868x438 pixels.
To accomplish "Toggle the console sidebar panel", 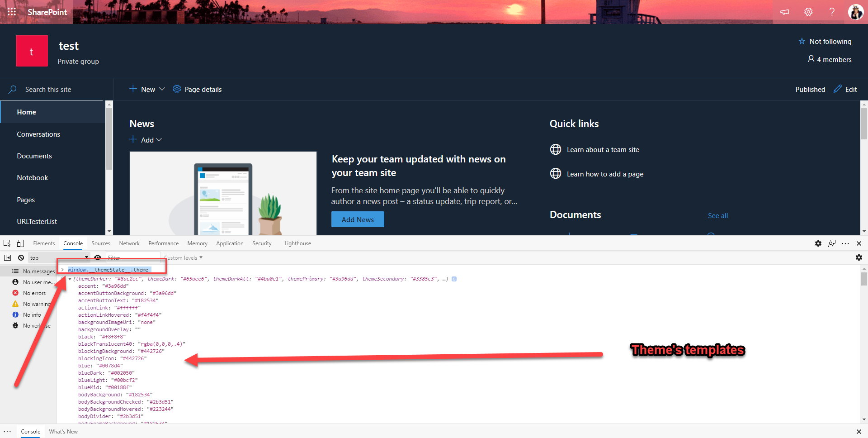I will coord(8,257).
